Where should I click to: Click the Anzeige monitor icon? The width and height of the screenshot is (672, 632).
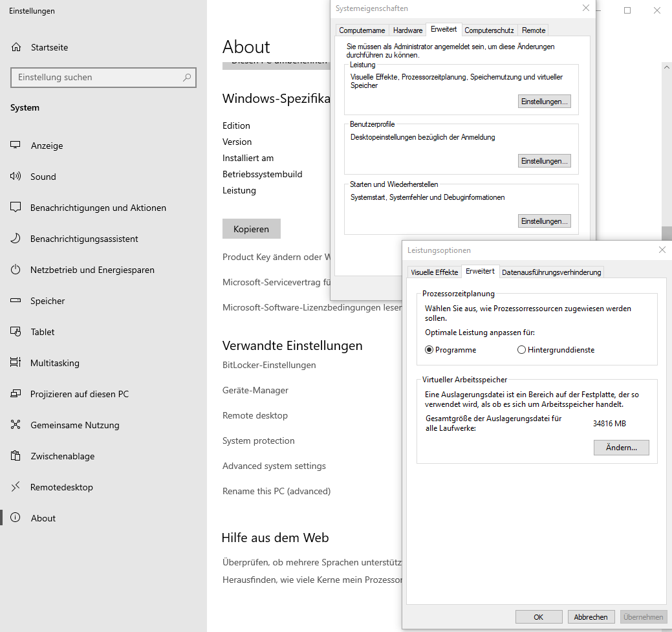tap(16, 145)
